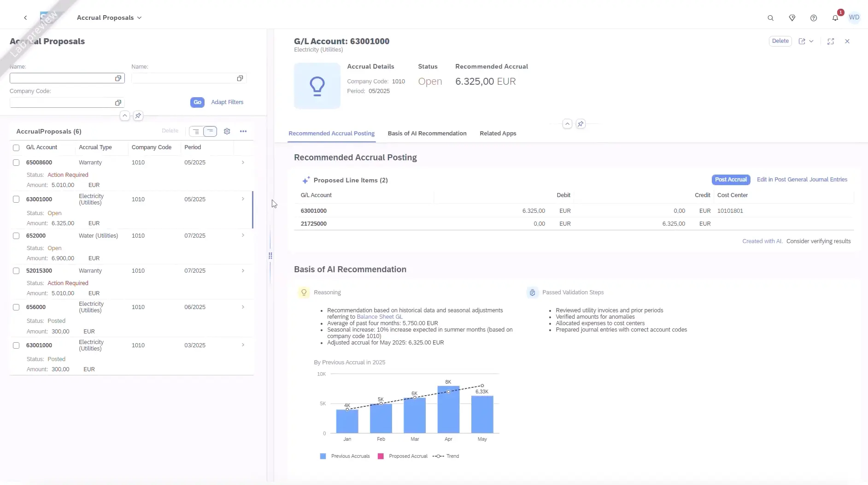Image resolution: width=868 pixels, height=485 pixels.
Task: Open the search icon in top bar
Action: (x=770, y=18)
